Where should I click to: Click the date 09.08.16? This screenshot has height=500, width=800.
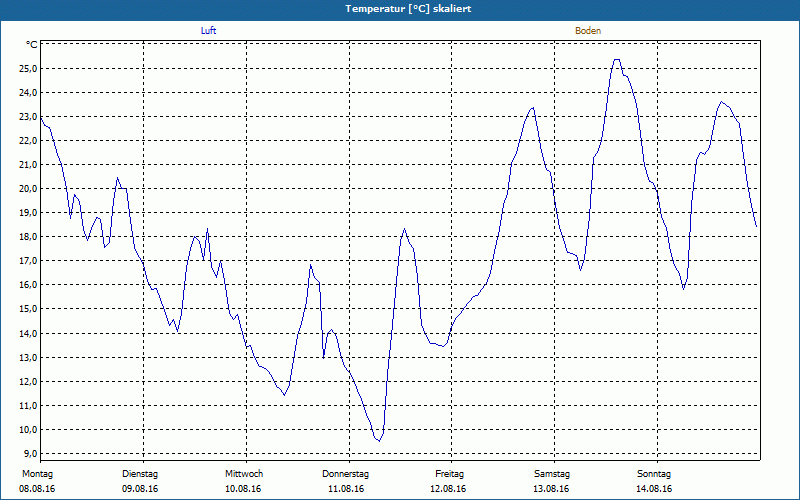pos(140,489)
